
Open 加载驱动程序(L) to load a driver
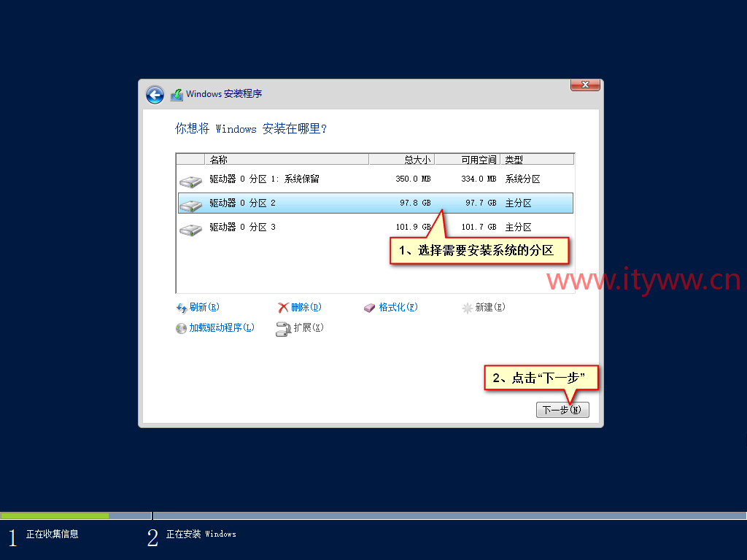[x=222, y=327]
